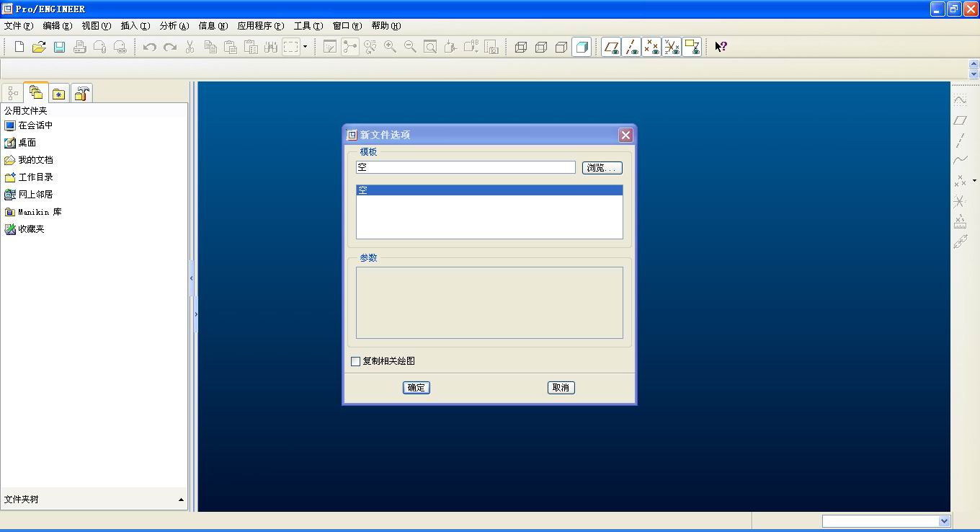The image size is (980, 532).
Task: Click the template name input field
Action: pyautogui.click(x=465, y=167)
